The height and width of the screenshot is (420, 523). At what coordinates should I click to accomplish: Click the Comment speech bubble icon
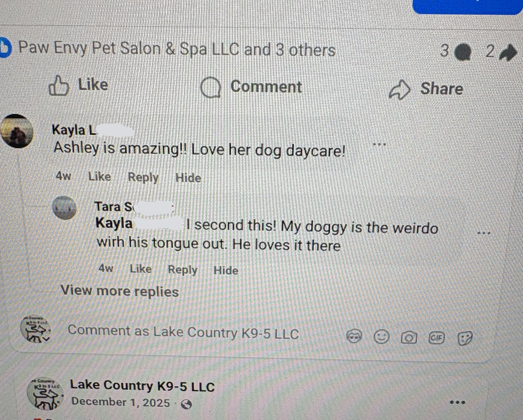point(211,87)
